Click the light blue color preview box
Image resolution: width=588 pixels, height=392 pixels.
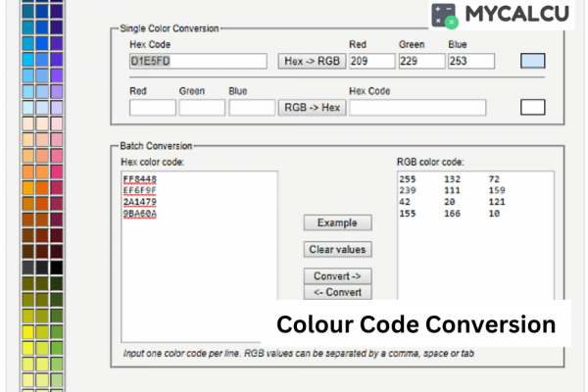532,61
